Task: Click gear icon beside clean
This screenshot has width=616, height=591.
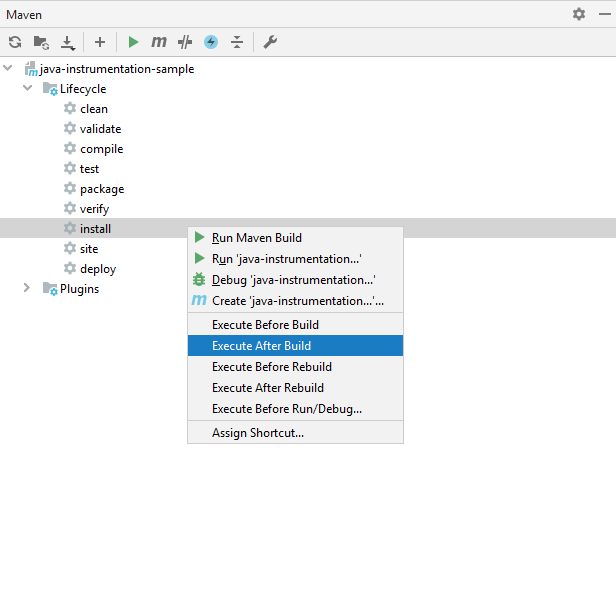Action: coord(70,108)
